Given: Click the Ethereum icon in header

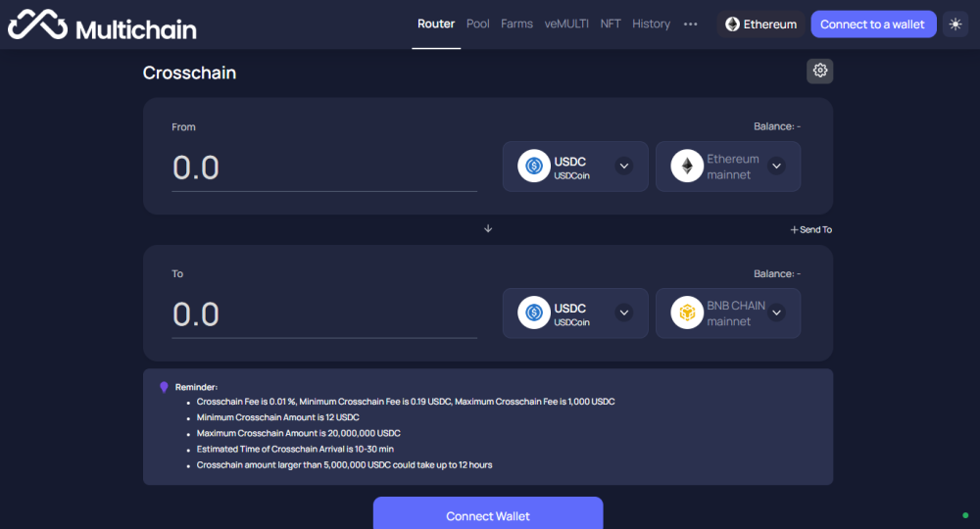Looking at the screenshot, I should click(x=732, y=24).
